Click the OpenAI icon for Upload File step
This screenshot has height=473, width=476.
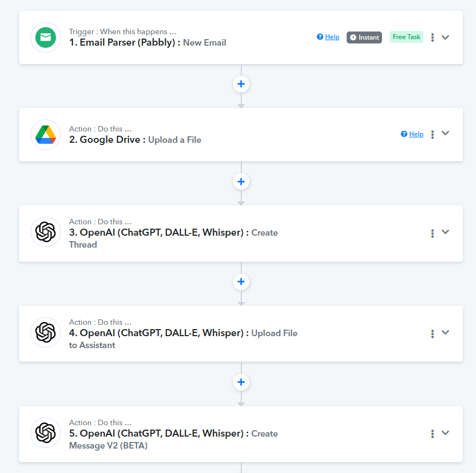[x=46, y=332]
